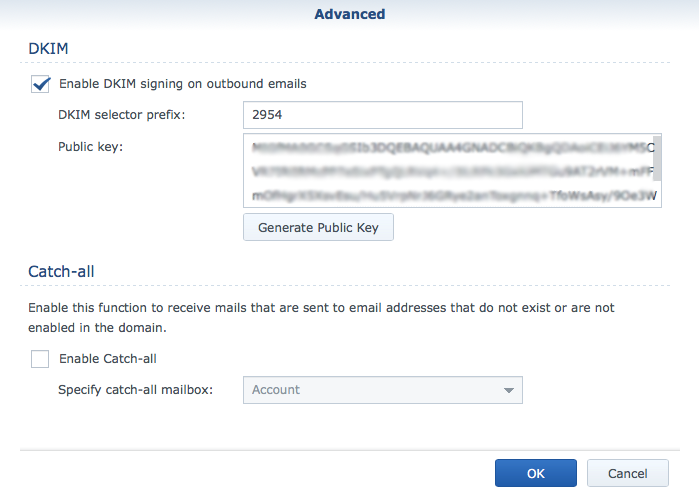Click the Advanced dialog title
The image size is (699, 494).
pyautogui.click(x=349, y=14)
